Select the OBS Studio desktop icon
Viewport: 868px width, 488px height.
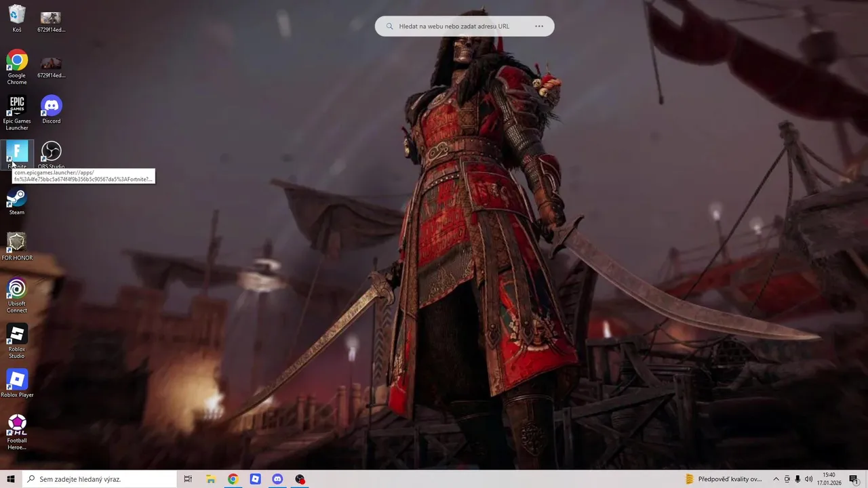point(52,155)
